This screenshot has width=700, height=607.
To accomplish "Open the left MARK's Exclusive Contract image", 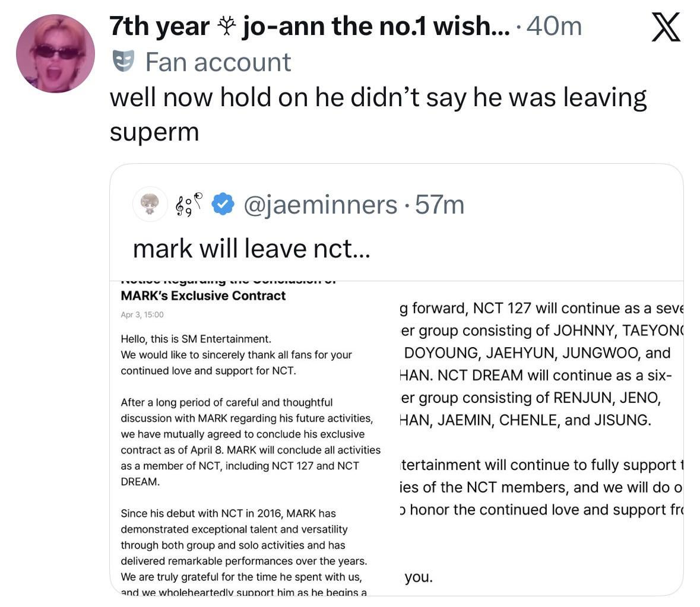I will 248,438.
